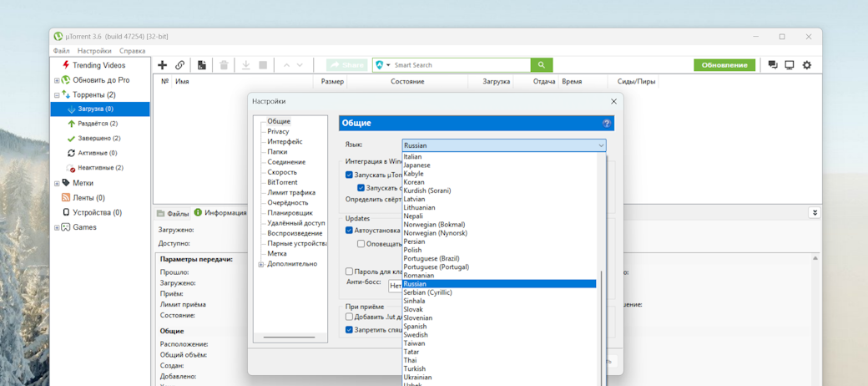Select the Интерфейс settings category
Image resolution: width=868 pixels, height=386 pixels.
pyautogui.click(x=285, y=142)
